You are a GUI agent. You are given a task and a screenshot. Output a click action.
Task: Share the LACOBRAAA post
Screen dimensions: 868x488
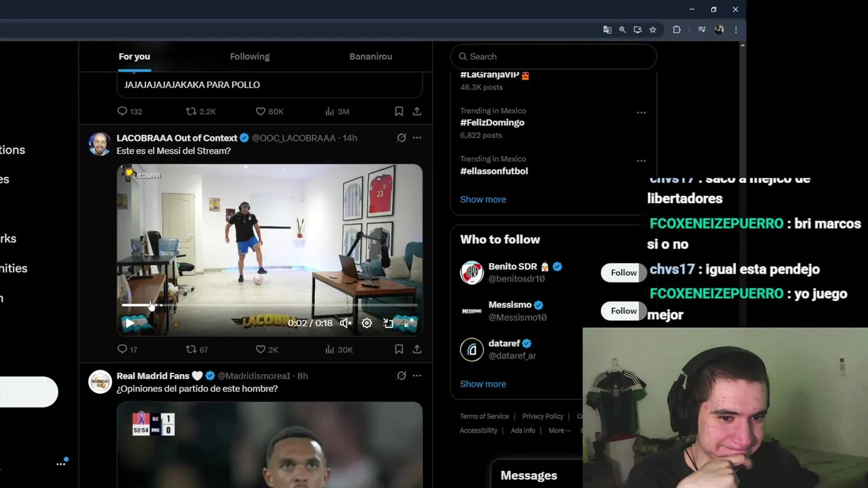pos(417,349)
